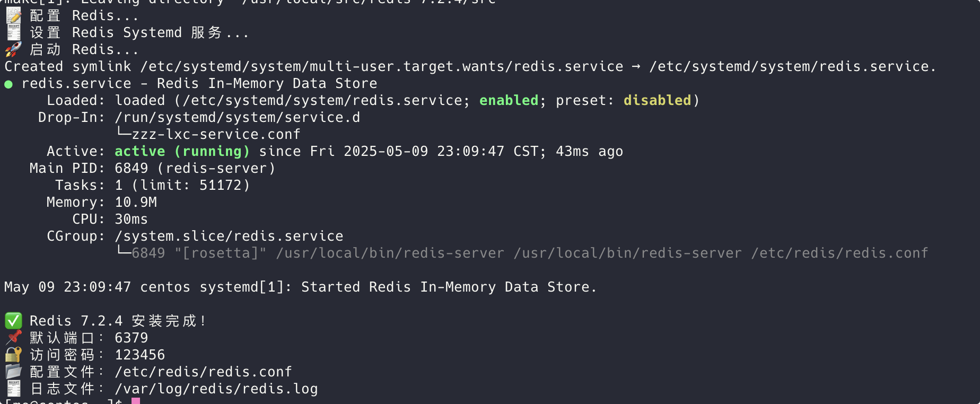980x404 pixels.
Task: Click the pushpin emoji before 默认端口
Action: coord(13,338)
